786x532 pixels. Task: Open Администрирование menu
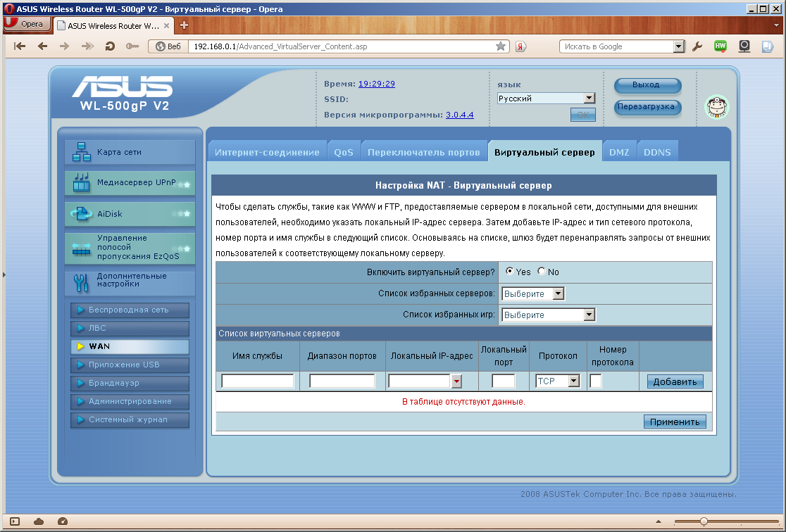tap(130, 401)
